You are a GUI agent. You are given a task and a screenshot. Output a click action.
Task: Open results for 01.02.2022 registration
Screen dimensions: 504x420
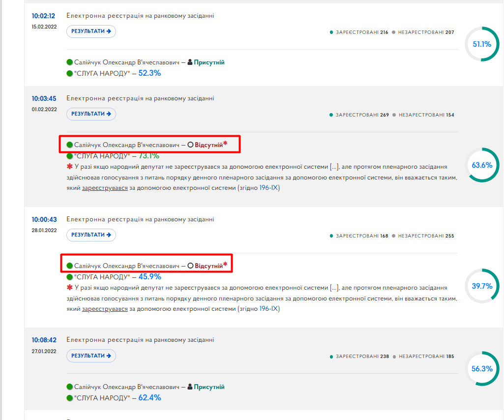click(x=91, y=114)
